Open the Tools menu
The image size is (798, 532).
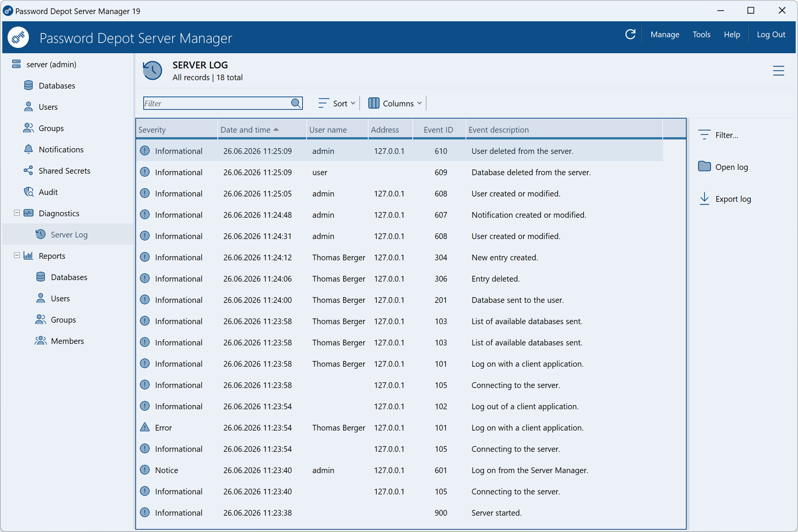(x=701, y=34)
